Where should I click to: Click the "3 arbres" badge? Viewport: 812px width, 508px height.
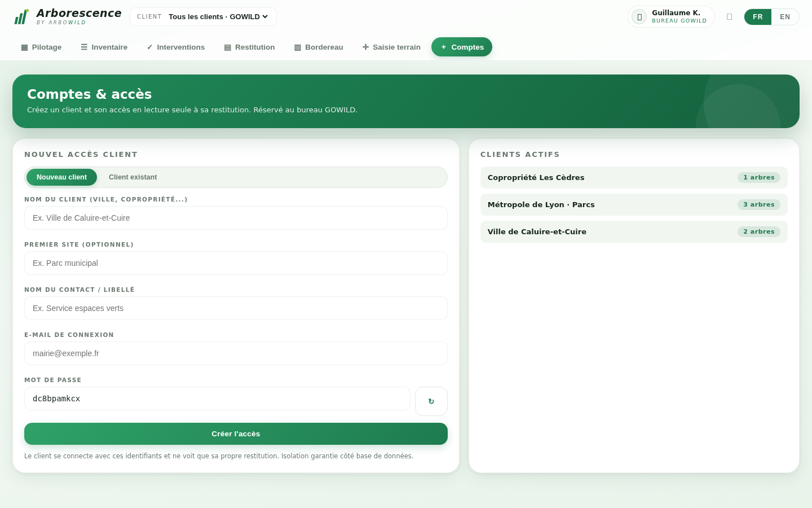pos(759,204)
